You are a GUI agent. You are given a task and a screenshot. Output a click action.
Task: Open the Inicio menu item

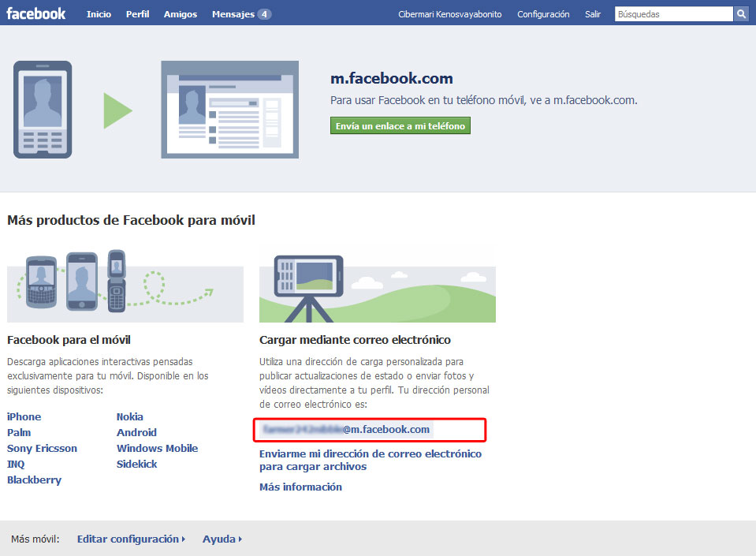pyautogui.click(x=99, y=14)
